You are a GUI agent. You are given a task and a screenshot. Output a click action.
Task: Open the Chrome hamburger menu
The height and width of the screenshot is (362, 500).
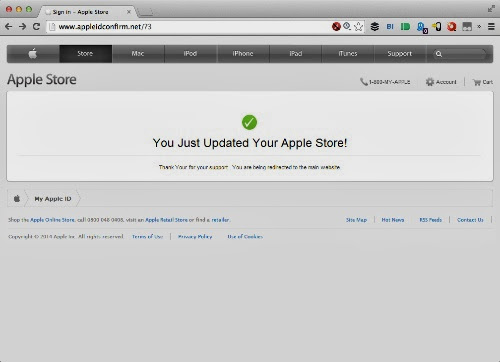[x=491, y=26]
